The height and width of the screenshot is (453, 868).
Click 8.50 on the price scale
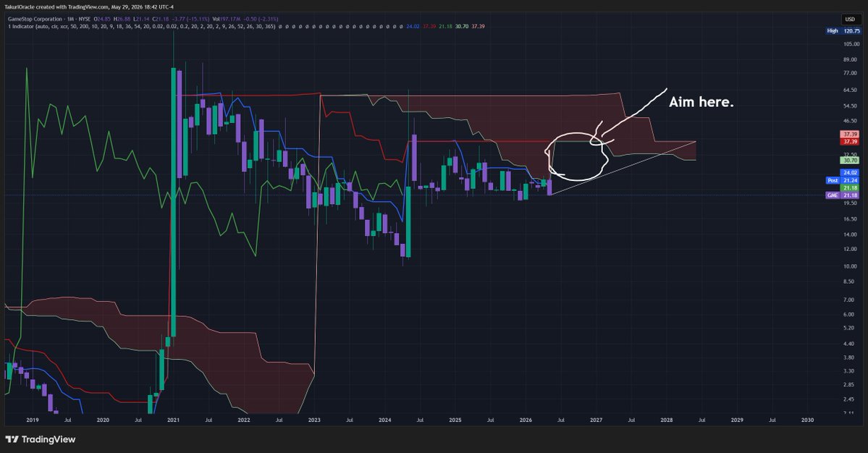[849, 281]
